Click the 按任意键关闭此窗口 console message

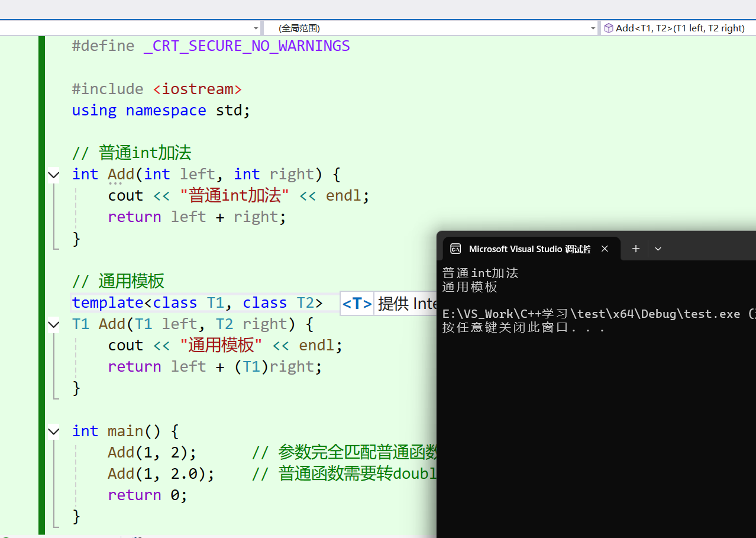[x=524, y=327]
